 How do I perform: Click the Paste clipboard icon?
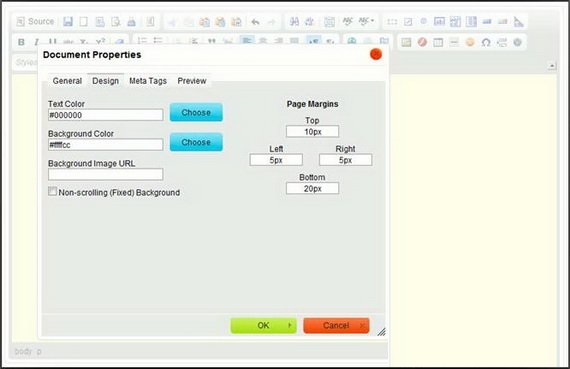pyautogui.click(x=204, y=22)
